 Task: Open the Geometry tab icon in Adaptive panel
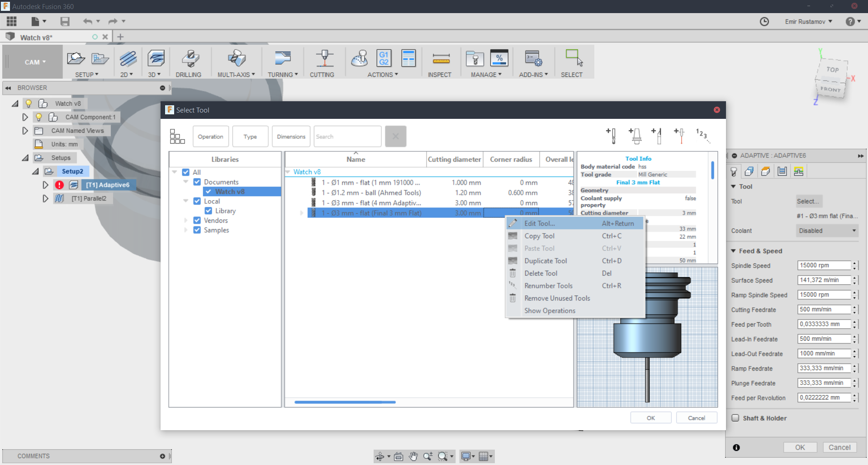tap(749, 171)
